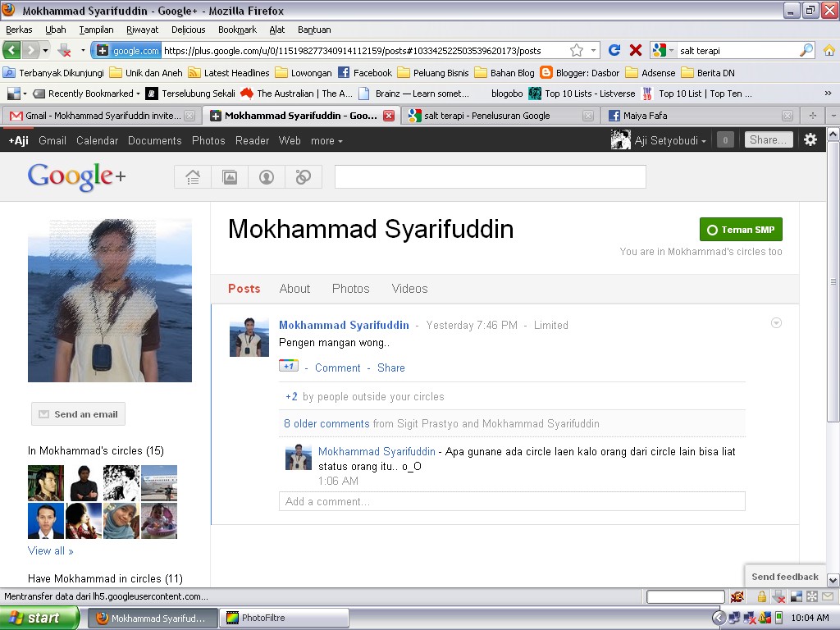Open Gmail link in Google bar
This screenshot has height=630, width=840.
[x=52, y=140]
